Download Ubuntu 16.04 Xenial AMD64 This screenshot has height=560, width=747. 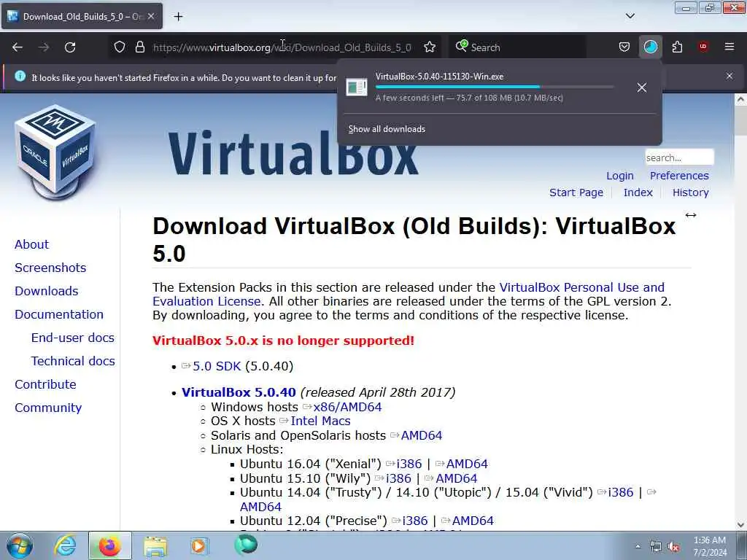(467, 464)
